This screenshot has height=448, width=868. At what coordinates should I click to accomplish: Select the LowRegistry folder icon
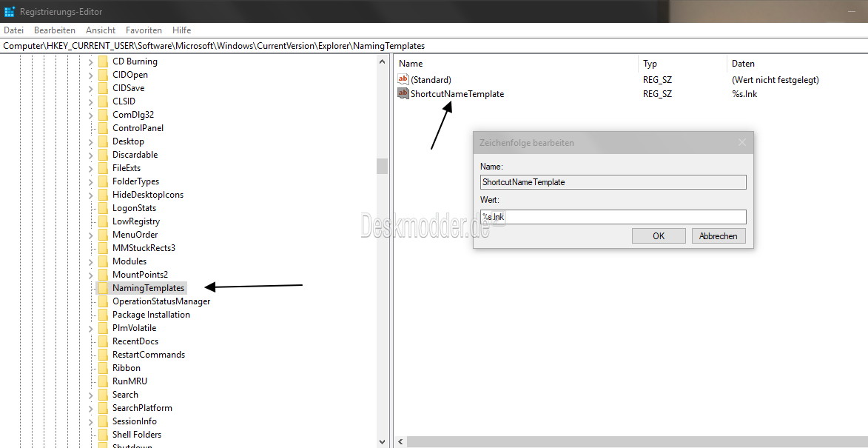point(103,221)
